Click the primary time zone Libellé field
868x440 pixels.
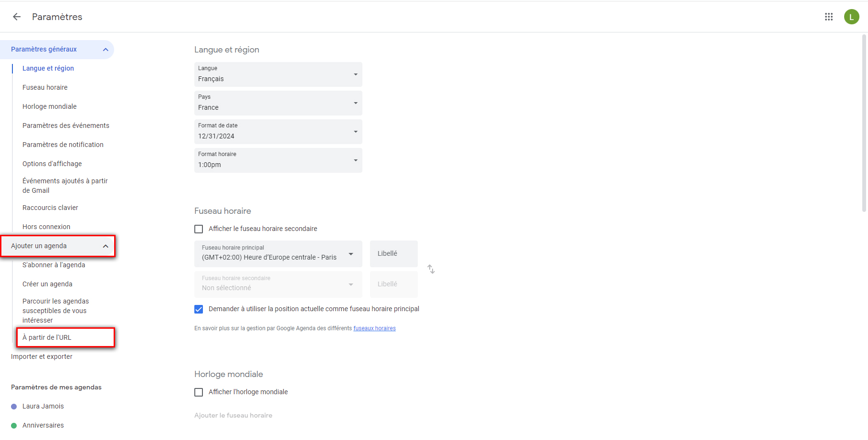tap(393, 253)
